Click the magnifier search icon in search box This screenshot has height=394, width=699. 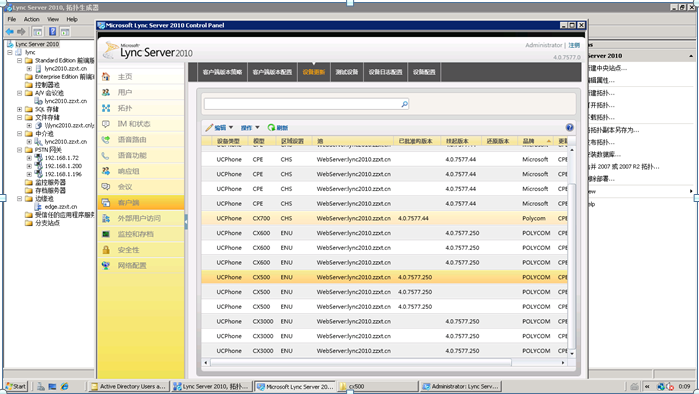(404, 104)
